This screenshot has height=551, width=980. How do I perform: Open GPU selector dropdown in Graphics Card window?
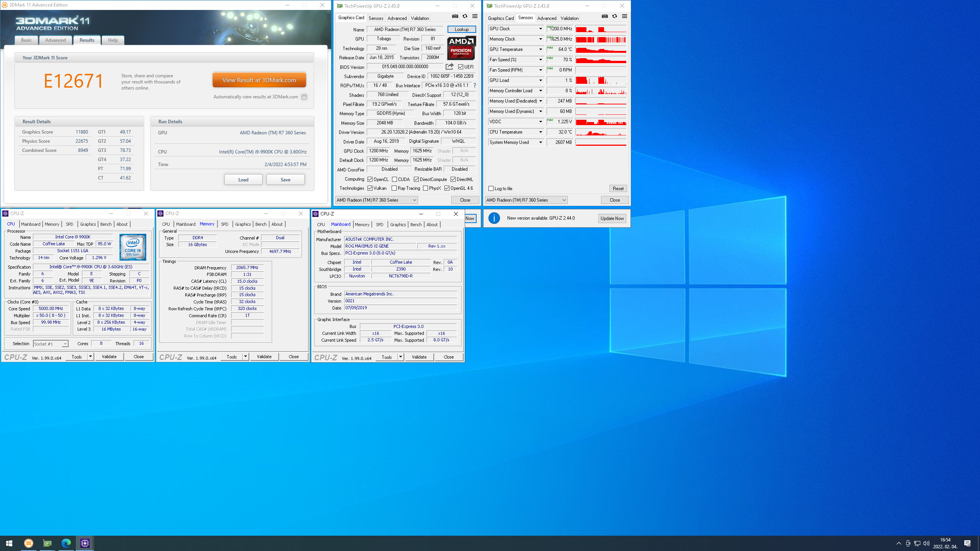pos(376,200)
